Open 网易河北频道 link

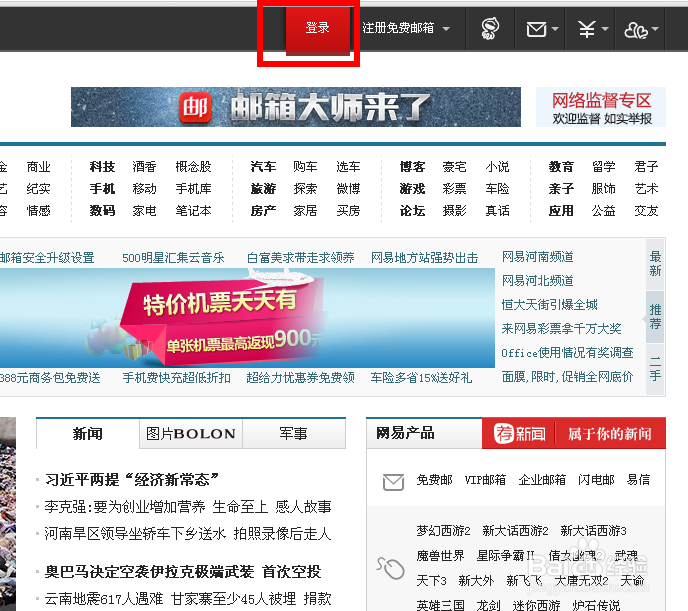point(538,280)
